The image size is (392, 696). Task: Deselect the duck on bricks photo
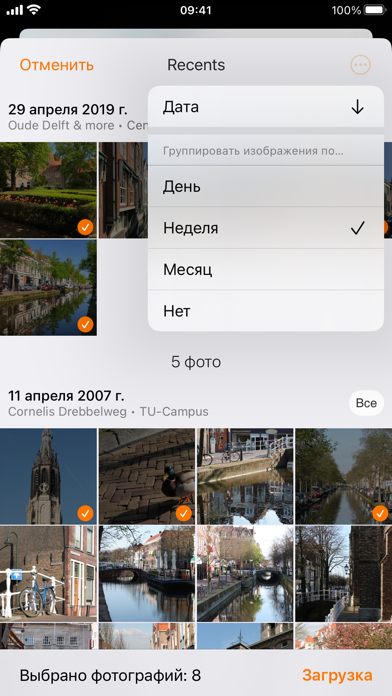pos(147,476)
